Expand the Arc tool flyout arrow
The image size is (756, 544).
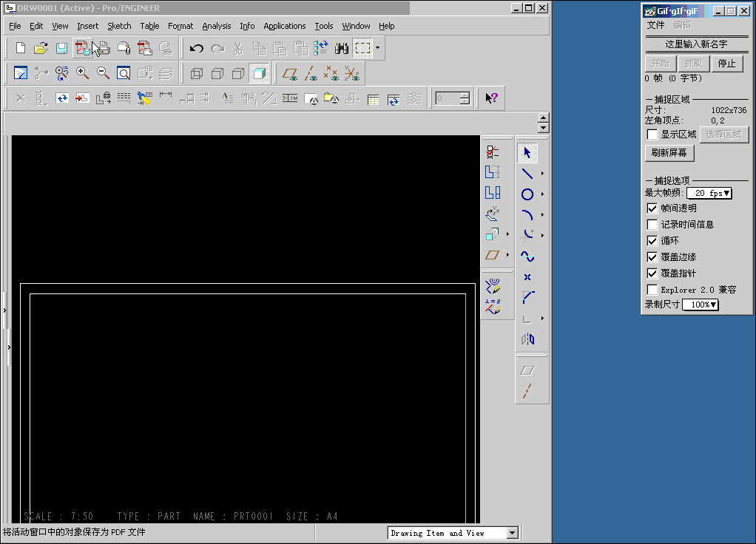[542, 215]
